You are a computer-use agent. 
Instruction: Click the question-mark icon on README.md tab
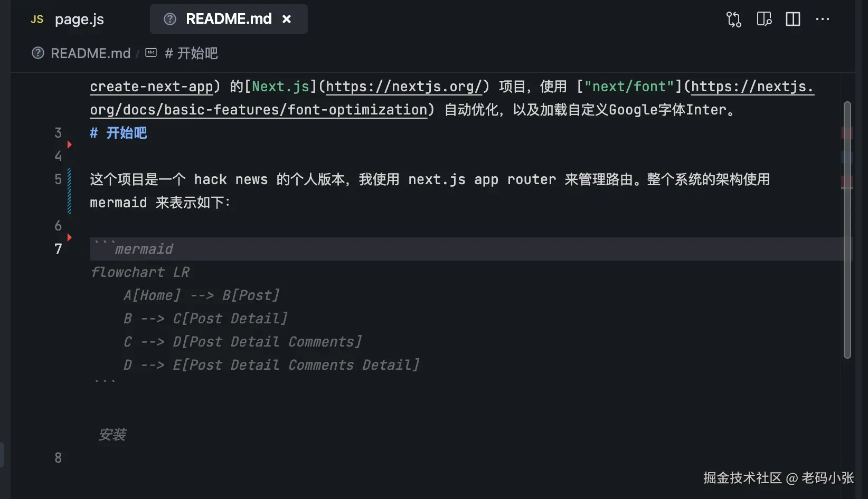170,20
